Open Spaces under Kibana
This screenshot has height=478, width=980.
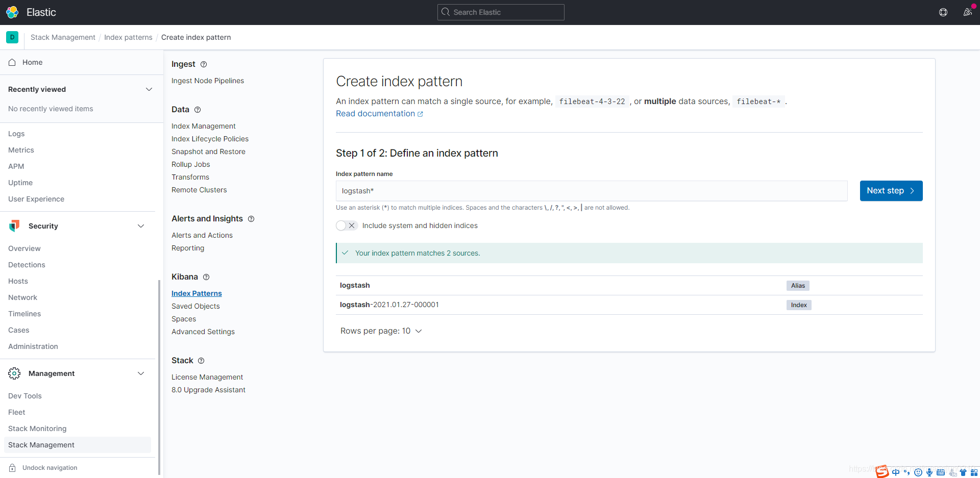pos(184,319)
